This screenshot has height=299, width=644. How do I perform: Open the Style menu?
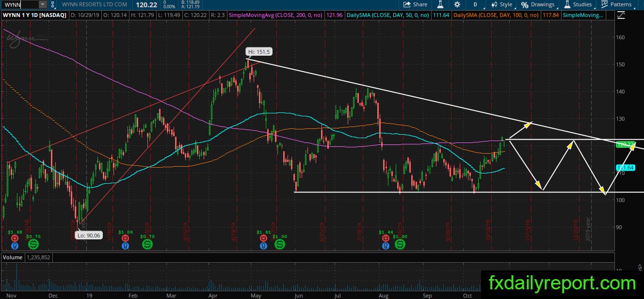502,4
